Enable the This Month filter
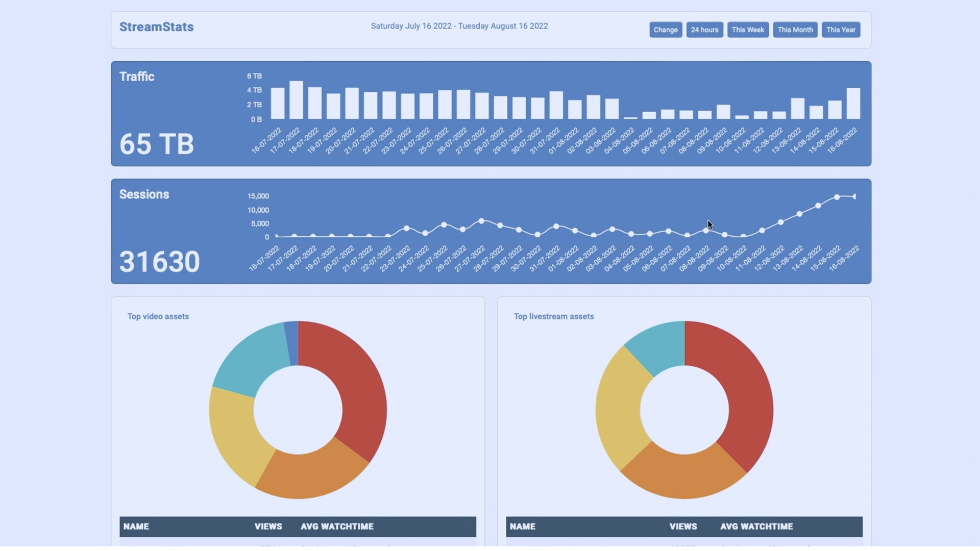The image size is (980, 551). point(795,30)
